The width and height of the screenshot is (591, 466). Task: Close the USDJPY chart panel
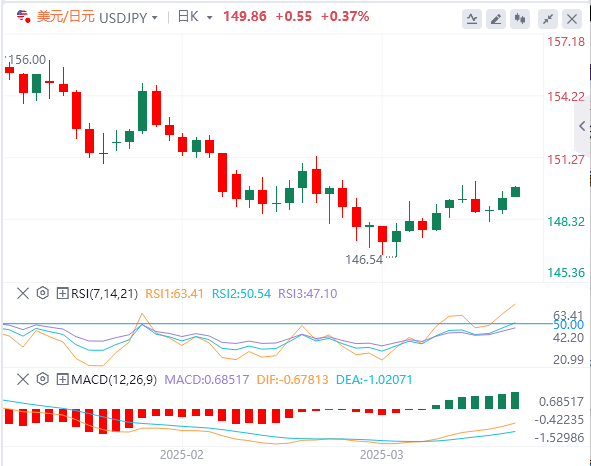[x=572, y=18]
